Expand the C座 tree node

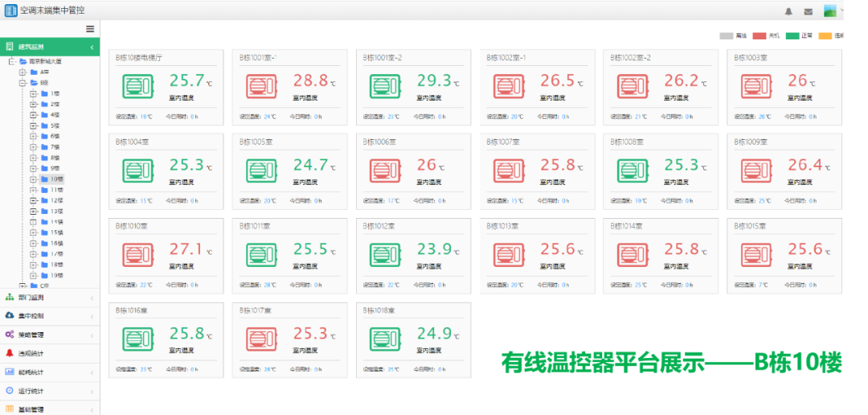tap(23, 286)
